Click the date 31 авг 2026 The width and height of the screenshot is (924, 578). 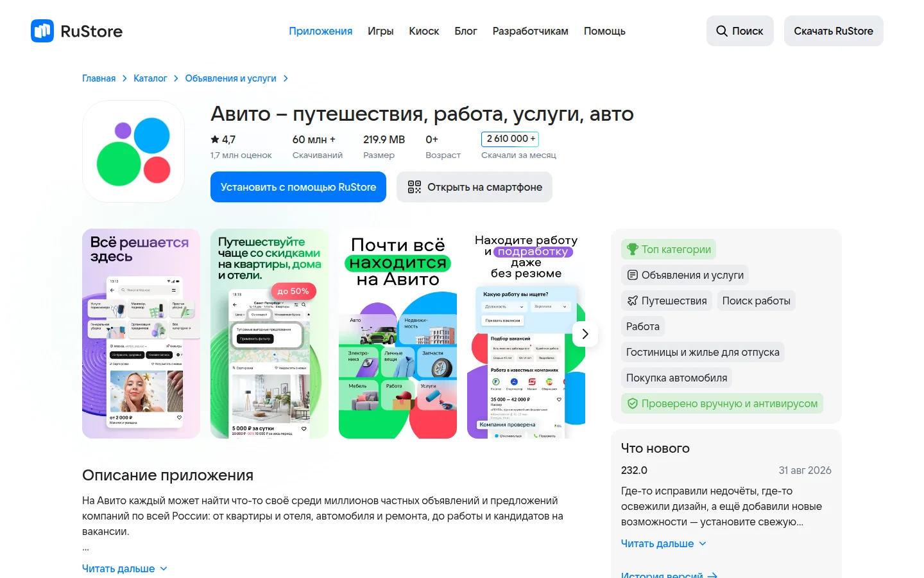pyautogui.click(x=805, y=470)
